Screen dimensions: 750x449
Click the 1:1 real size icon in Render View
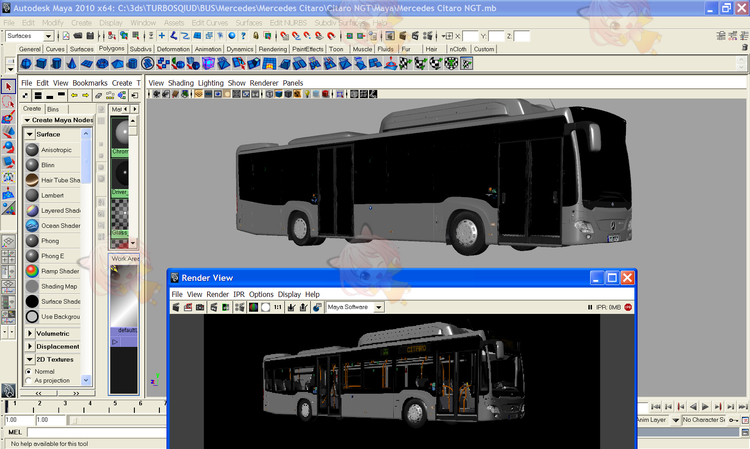277,307
